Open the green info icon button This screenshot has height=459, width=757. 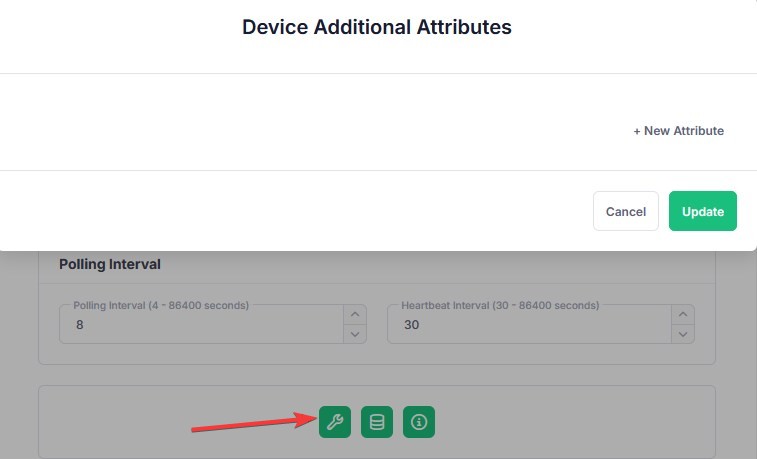[x=419, y=422]
